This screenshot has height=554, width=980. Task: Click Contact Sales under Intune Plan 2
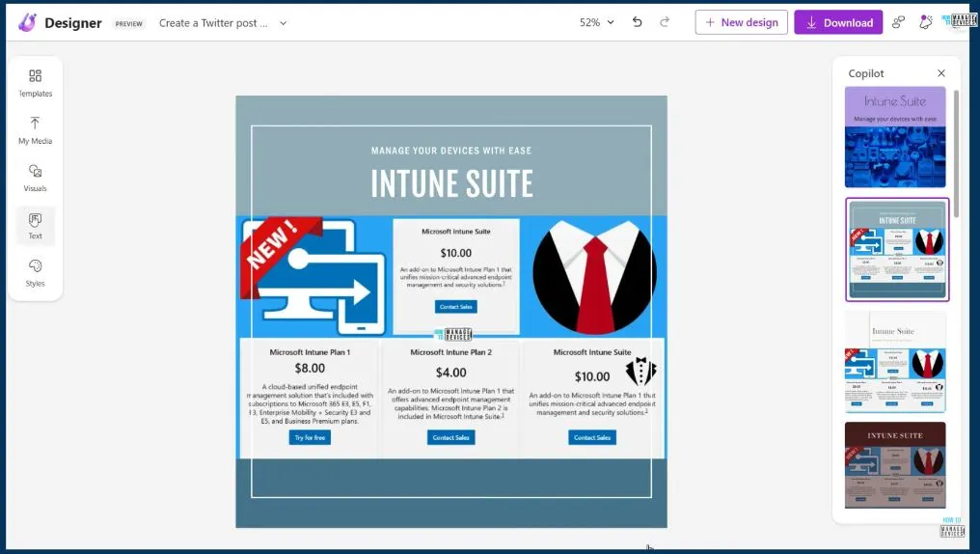450,437
